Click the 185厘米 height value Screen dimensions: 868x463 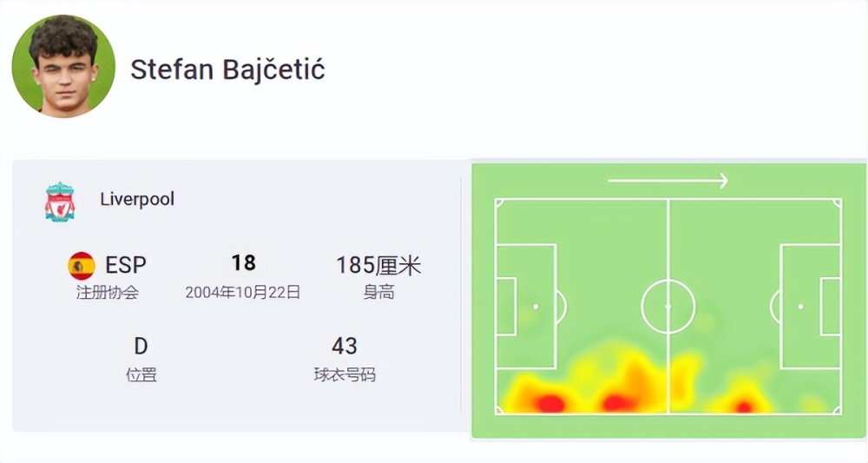click(x=378, y=265)
